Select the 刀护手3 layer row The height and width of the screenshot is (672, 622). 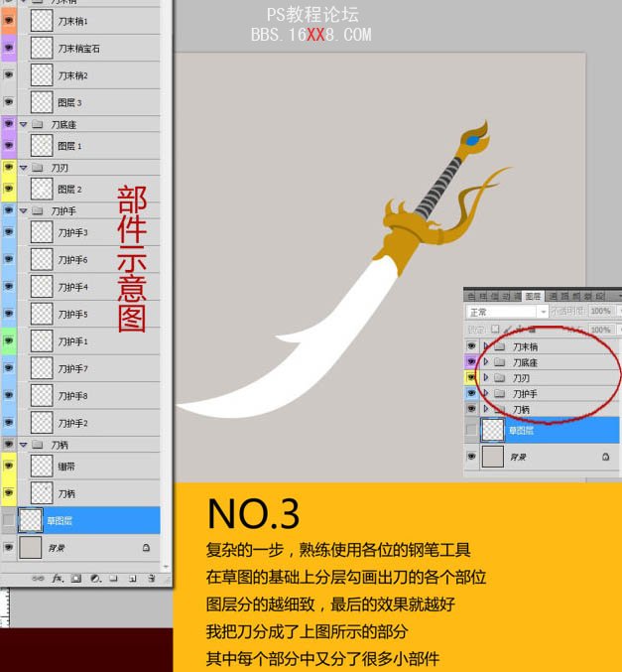pos(88,232)
